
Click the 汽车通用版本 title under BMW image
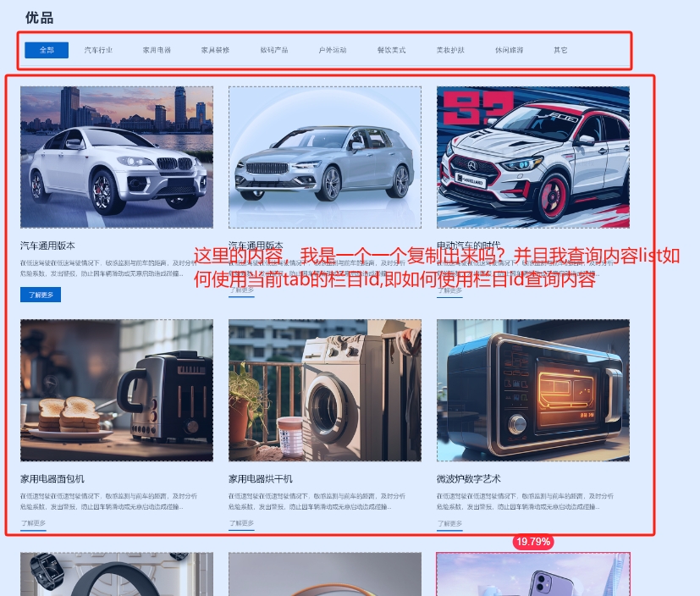(x=47, y=246)
